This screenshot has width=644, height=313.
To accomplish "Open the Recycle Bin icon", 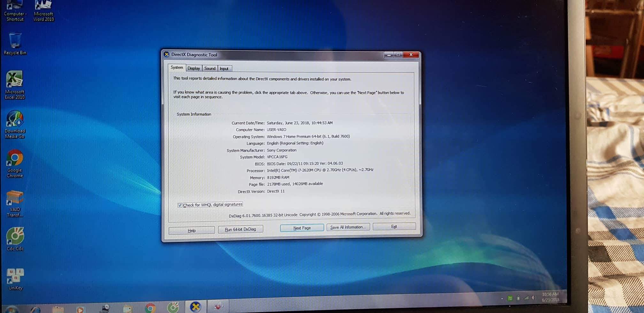I will (15, 44).
